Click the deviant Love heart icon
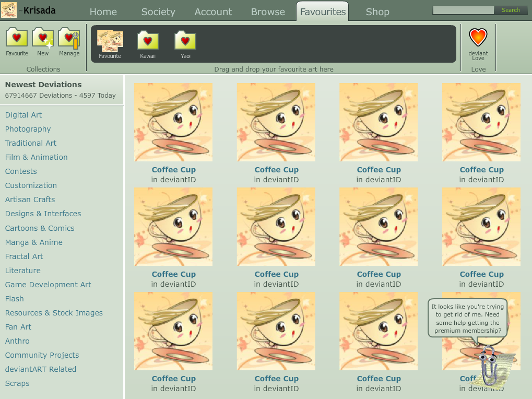The image size is (532, 399). point(478,38)
